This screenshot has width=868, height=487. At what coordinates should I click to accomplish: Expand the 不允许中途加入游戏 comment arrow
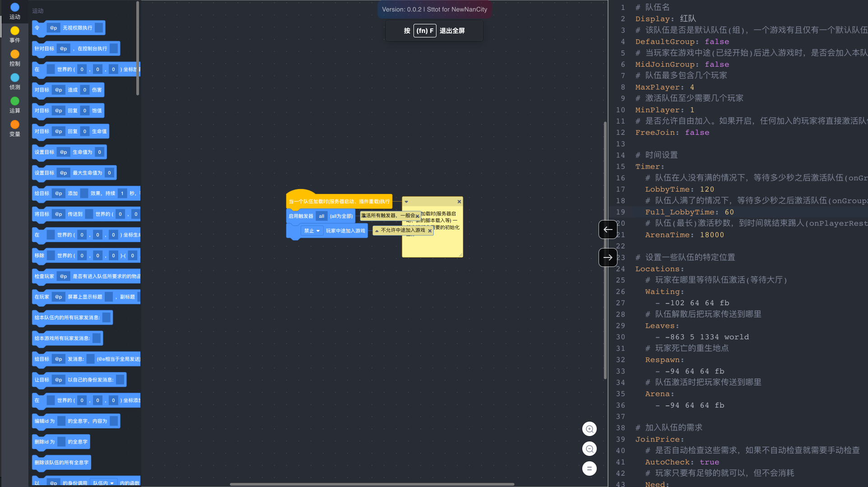point(377,231)
